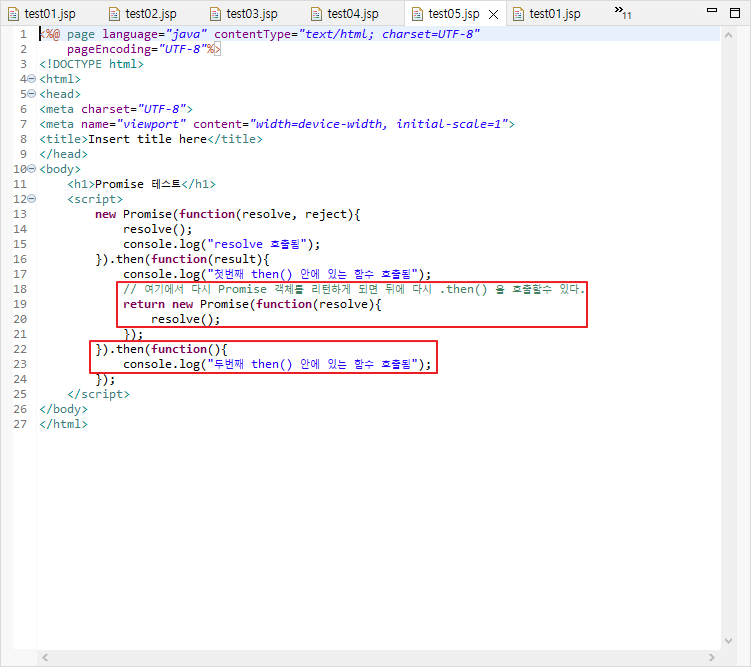Click the closing </html> tag

[63, 424]
